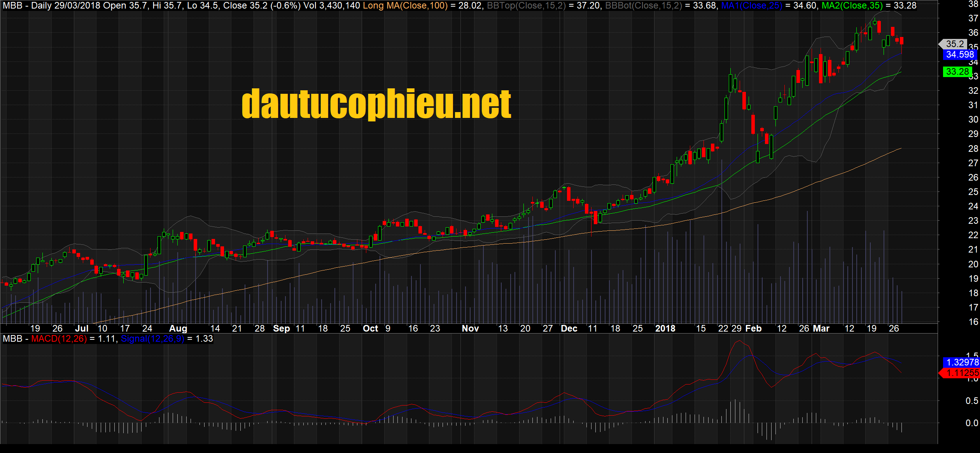Click the Jul label on the date axis
This screenshot has height=453, width=980.
tap(82, 328)
